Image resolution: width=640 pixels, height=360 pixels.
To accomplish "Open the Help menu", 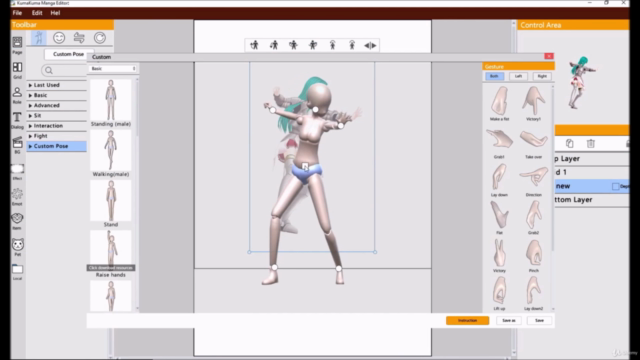I will click(55, 13).
